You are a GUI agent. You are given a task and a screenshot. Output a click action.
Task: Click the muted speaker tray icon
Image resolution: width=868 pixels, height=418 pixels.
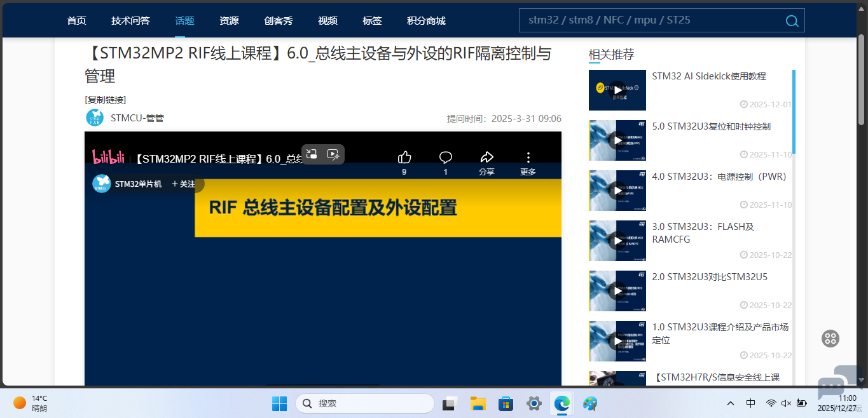786,403
